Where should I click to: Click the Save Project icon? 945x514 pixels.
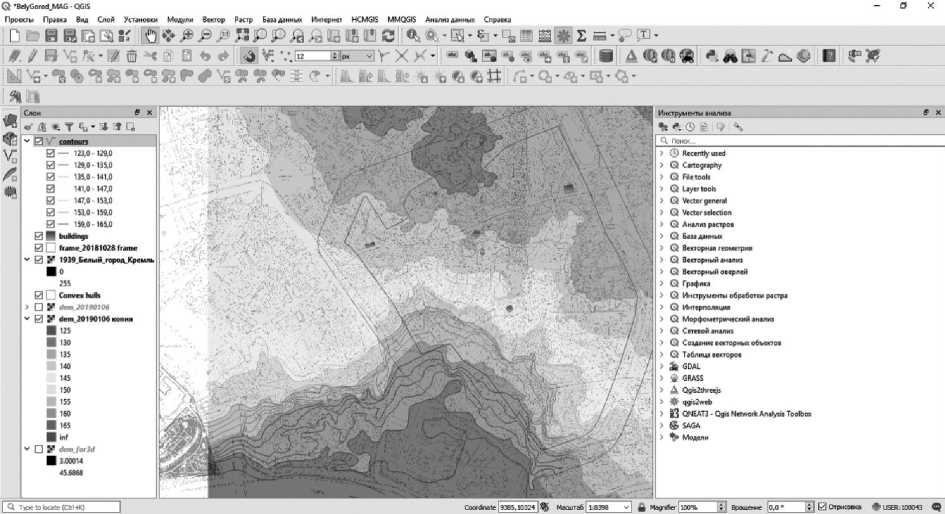click(51, 36)
